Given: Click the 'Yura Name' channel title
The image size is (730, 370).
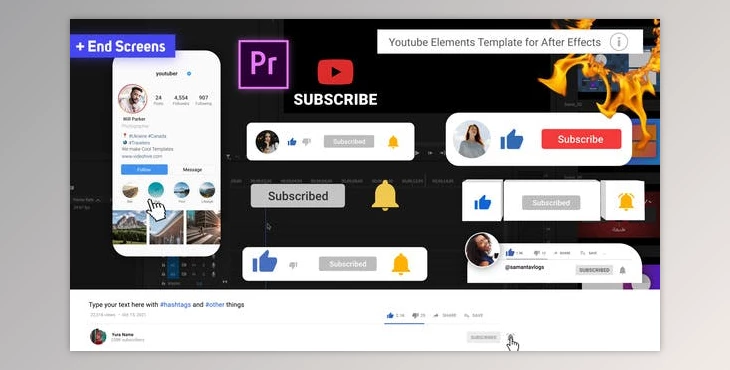Looking at the screenshot, I should 122,334.
